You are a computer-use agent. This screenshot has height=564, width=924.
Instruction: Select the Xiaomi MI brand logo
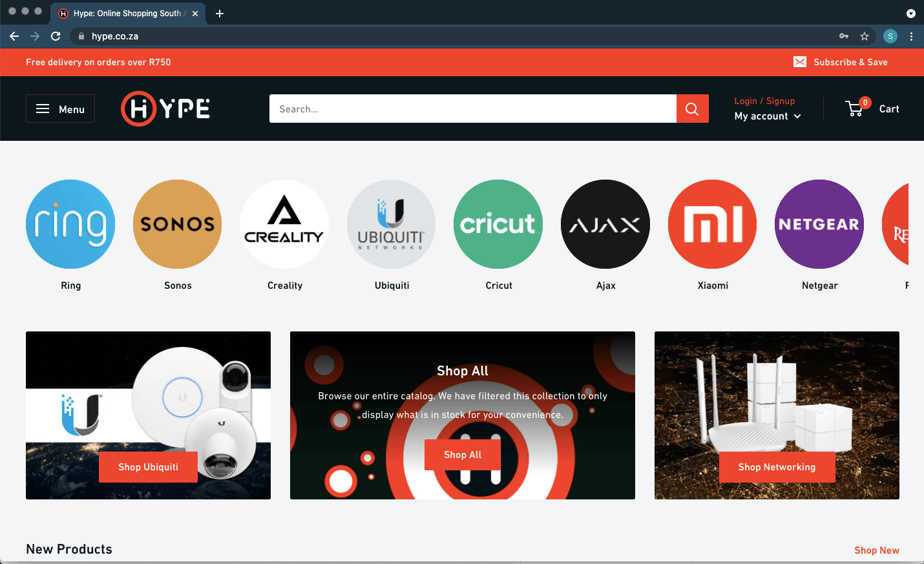click(712, 224)
